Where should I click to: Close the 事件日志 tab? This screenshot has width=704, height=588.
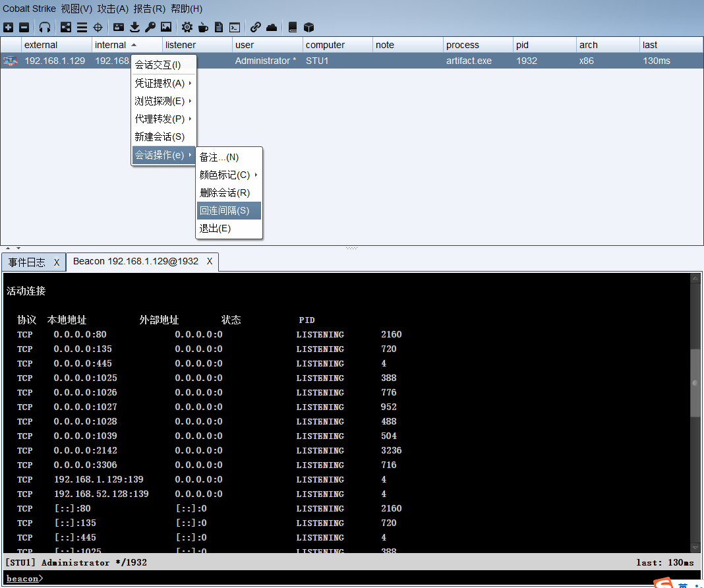[x=57, y=262]
